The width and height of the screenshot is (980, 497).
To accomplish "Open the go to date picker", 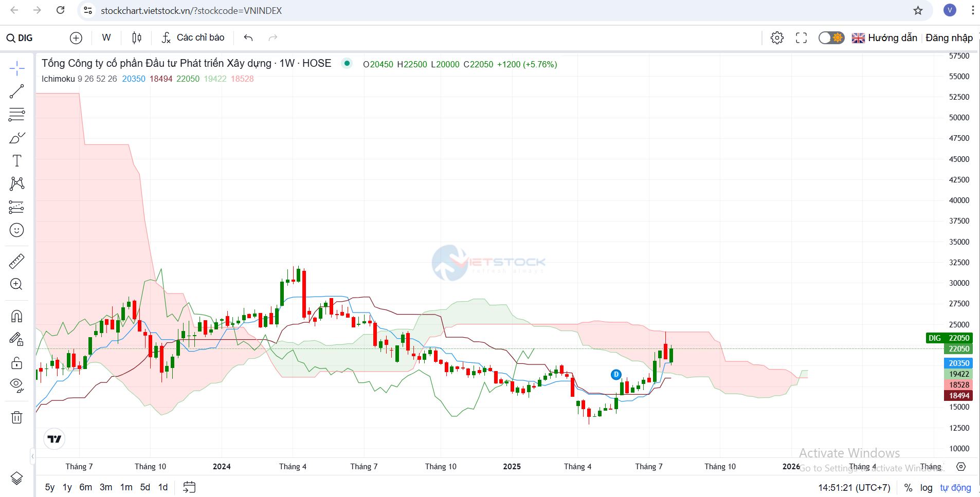I will click(189, 487).
